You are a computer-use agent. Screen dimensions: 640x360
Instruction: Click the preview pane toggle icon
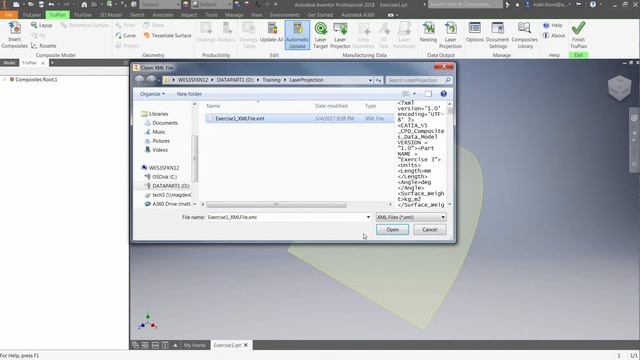428,94
